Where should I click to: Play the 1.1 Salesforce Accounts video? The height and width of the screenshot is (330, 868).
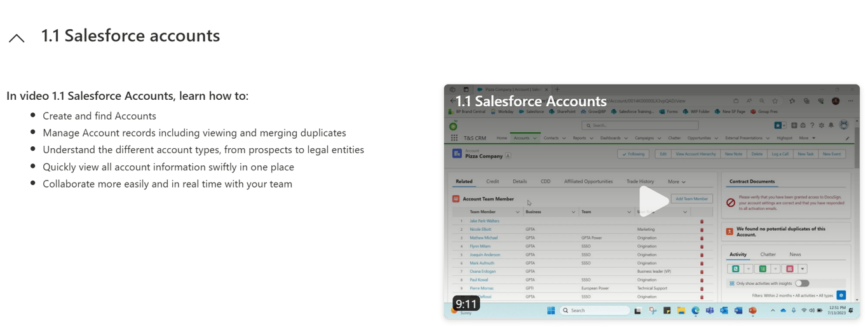point(653,201)
